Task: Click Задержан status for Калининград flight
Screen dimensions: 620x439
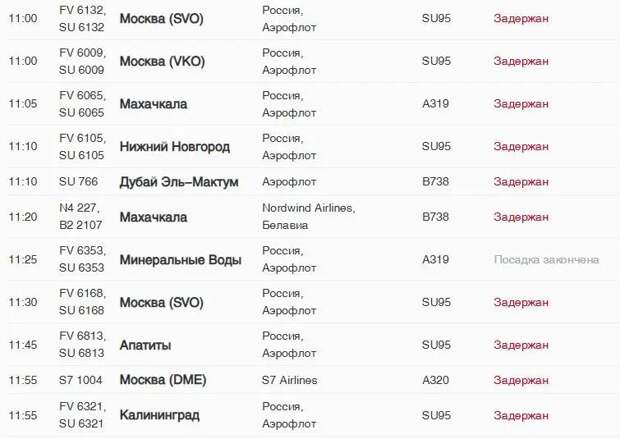Action: (521, 416)
